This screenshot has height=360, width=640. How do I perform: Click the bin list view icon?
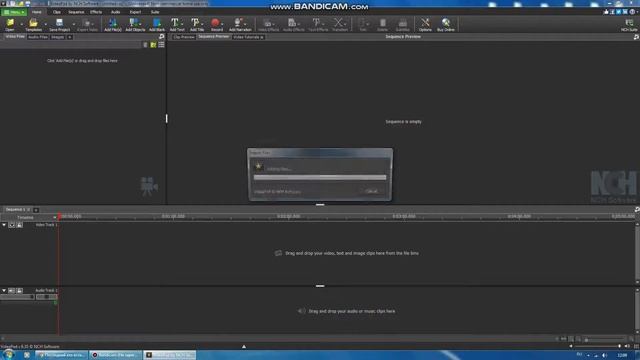162,44
